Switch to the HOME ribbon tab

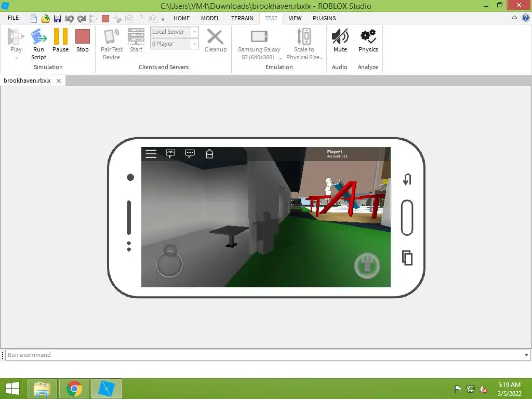point(181,18)
